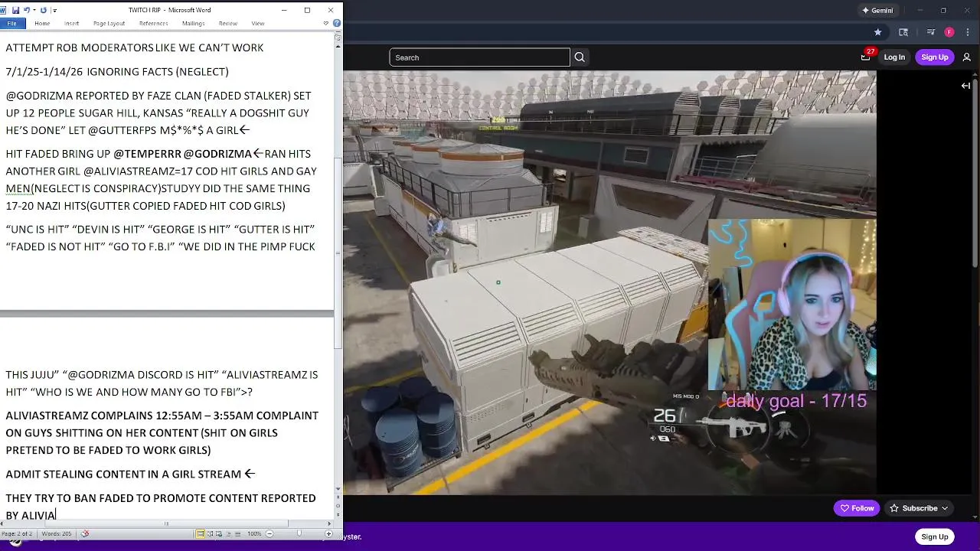
Task: Click the media controls icon in Chrome toolbar
Action: click(931, 32)
